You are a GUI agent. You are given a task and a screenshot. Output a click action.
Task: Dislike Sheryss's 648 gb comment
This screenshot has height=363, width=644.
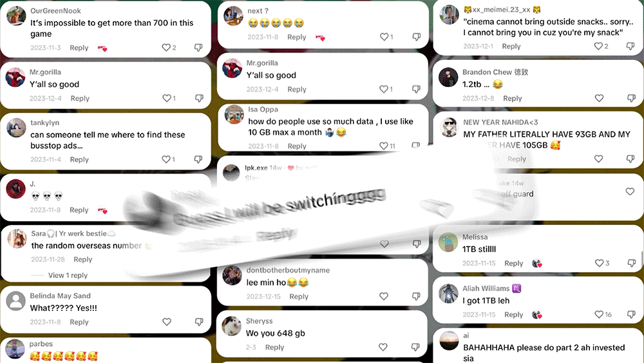pos(415,347)
